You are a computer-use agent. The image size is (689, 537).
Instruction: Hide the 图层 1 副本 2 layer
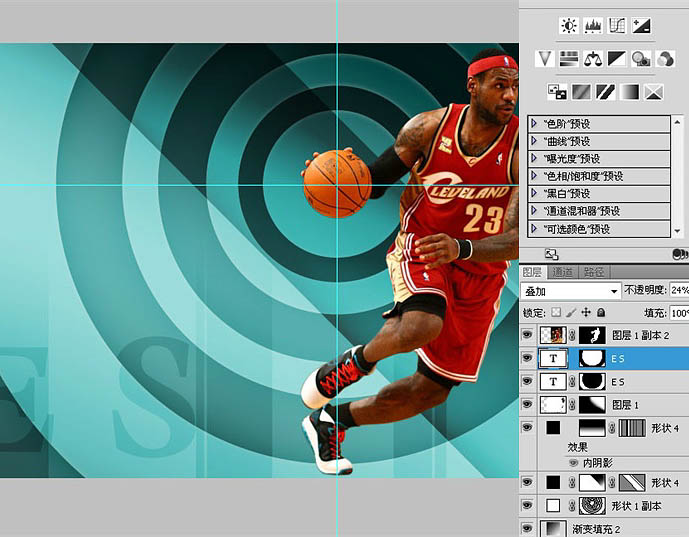pos(527,335)
